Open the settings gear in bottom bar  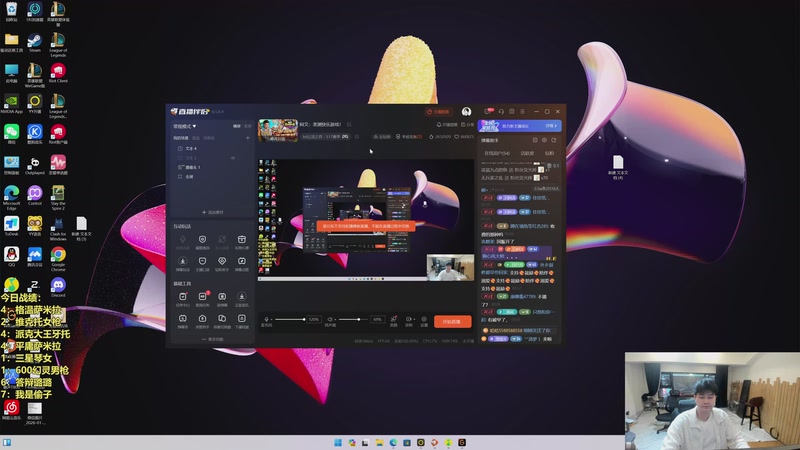pyautogui.click(x=424, y=319)
